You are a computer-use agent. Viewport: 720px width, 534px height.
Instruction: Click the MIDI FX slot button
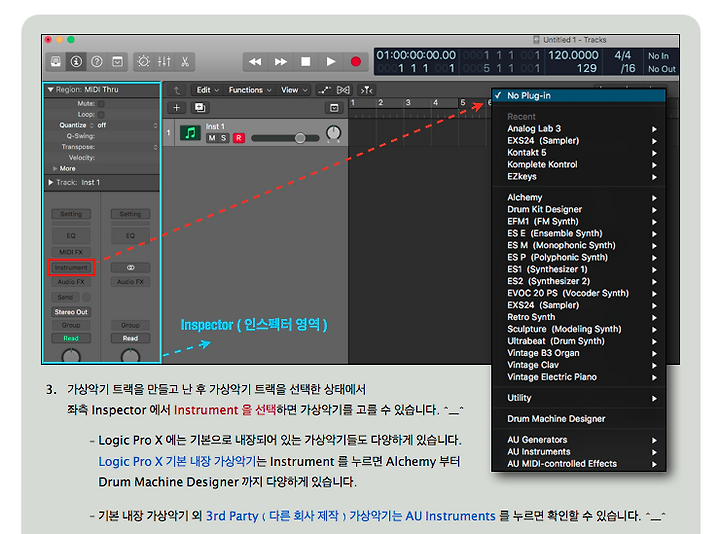point(71,252)
